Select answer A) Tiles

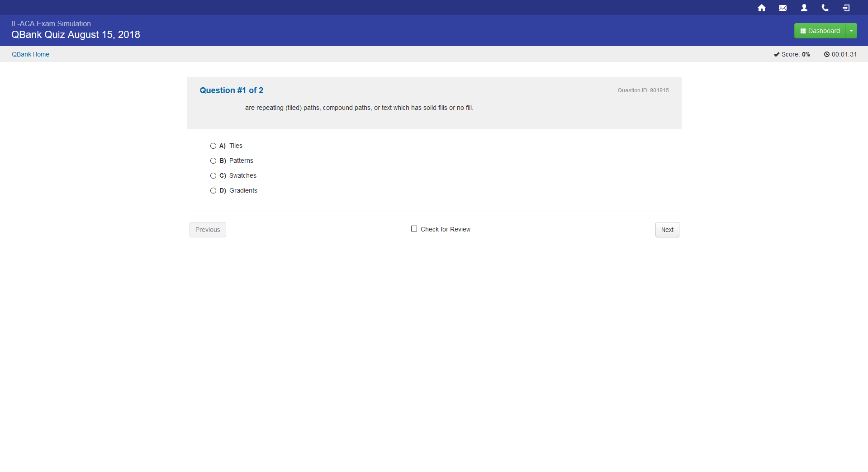click(x=213, y=146)
